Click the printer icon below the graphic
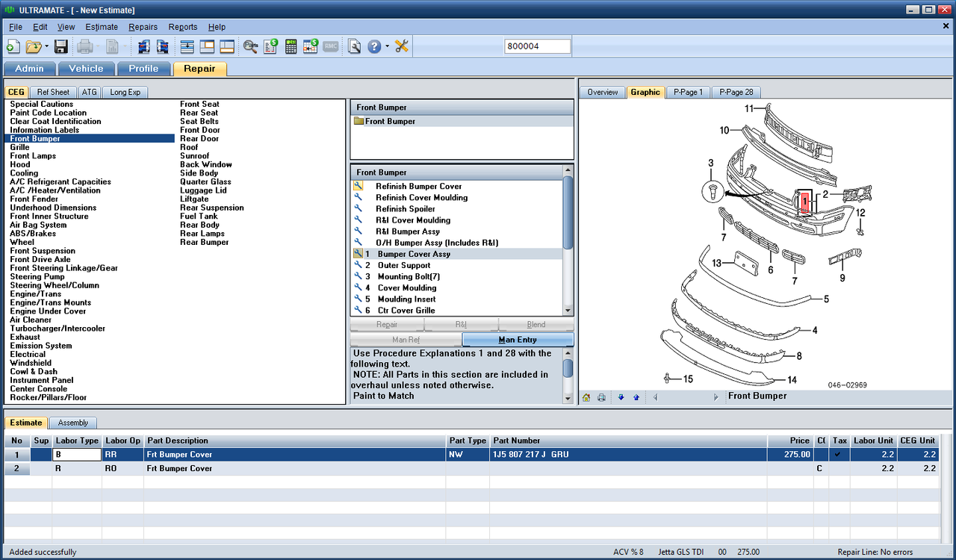This screenshot has height=560, width=956. [601, 397]
